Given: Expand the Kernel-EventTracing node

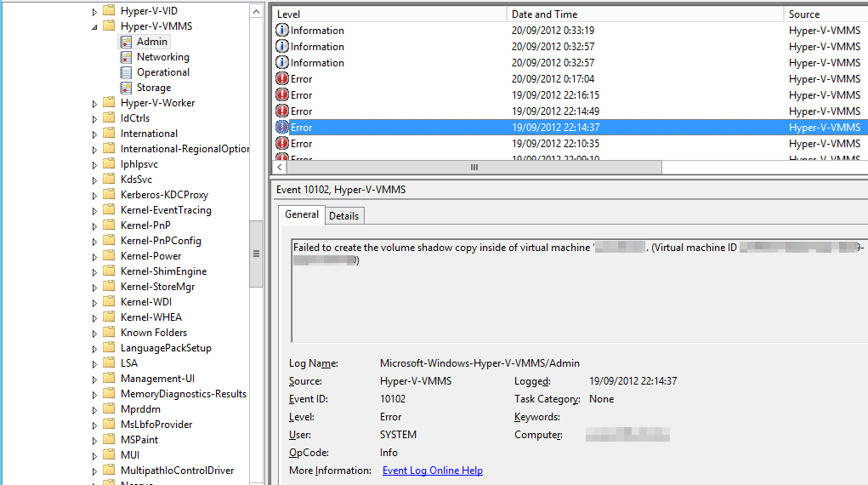Looking at the screenshot, I should 94,211.
